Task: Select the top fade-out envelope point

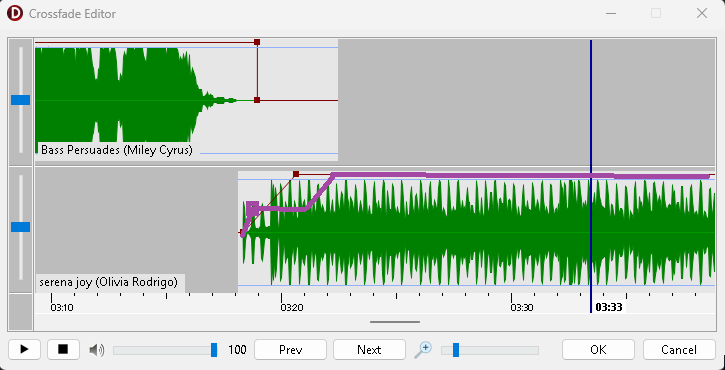Action: [257, 42]
